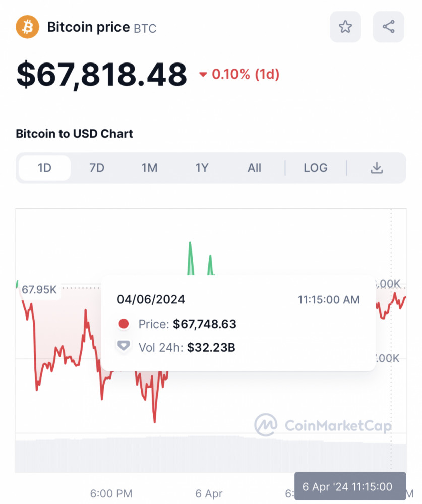Toggle LOG scale on the chart
The image size is (422, 504).
pyautogui.click(x=316, y=168)
